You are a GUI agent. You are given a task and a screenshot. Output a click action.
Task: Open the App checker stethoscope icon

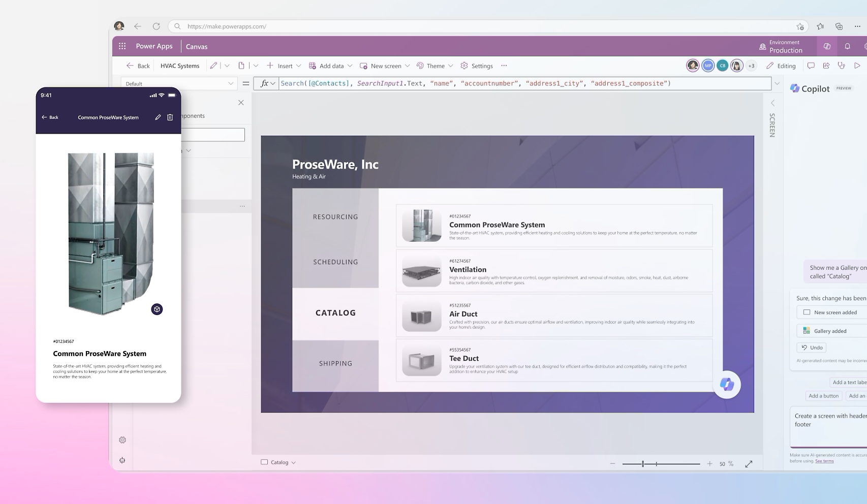tap(842, 66)
